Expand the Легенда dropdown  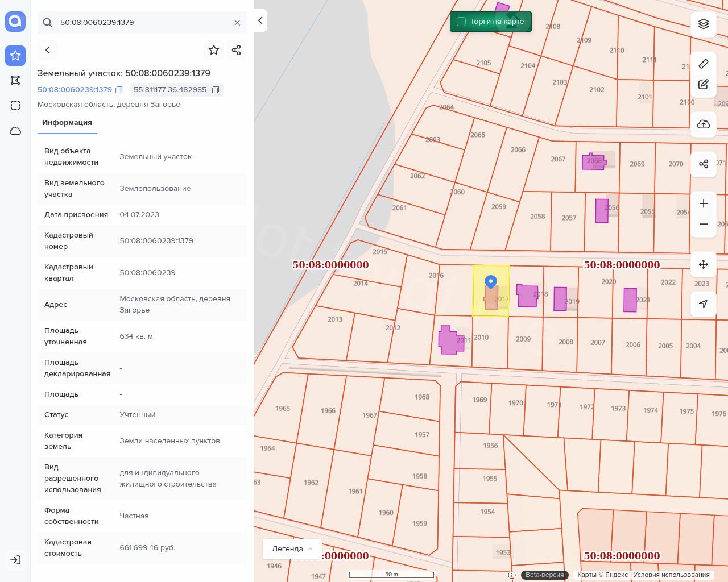(292, 548)
